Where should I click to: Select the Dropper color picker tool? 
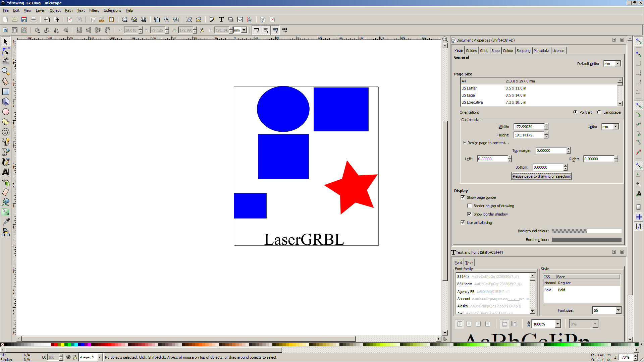[x=6, y=222]
